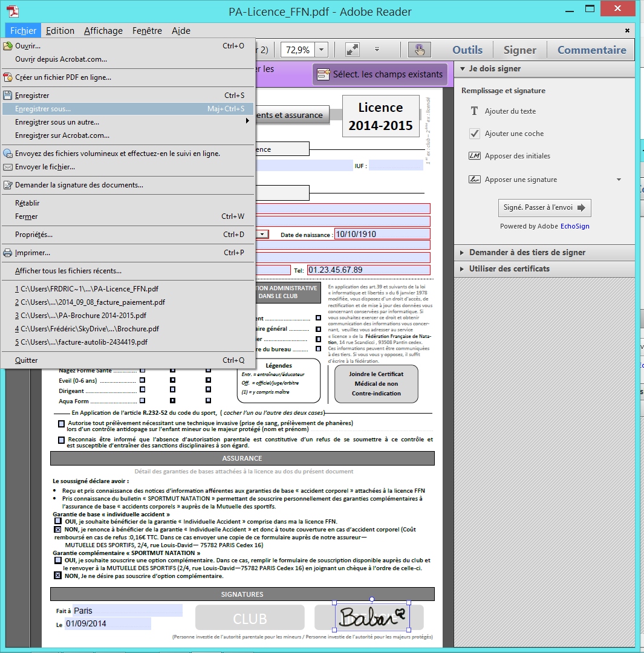Screen dimensions: 644x653
Task: Open the Fichier menu
Action: click(x=24, y=30)
